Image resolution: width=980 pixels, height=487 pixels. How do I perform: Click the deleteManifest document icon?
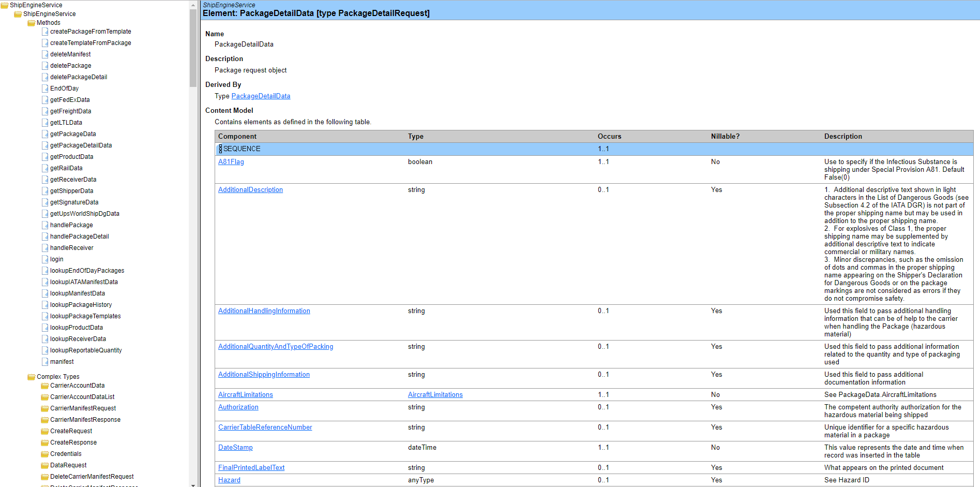pos(45,54)
